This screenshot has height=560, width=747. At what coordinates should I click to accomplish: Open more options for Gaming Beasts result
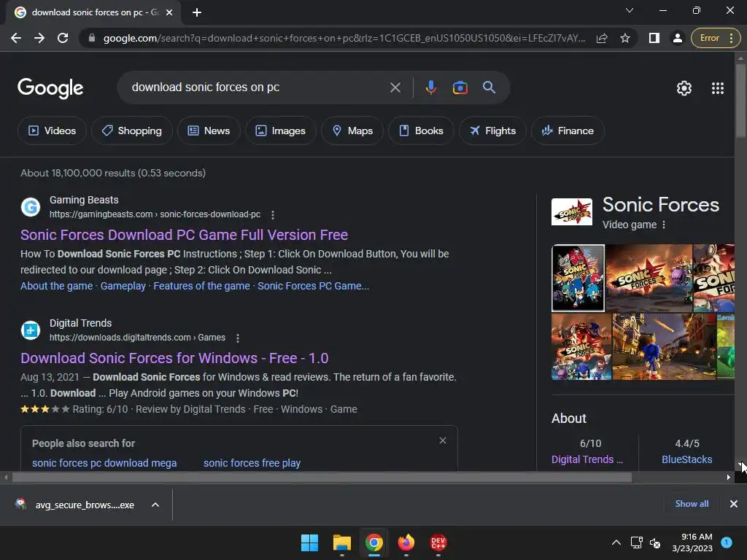[x=273, y=215]
